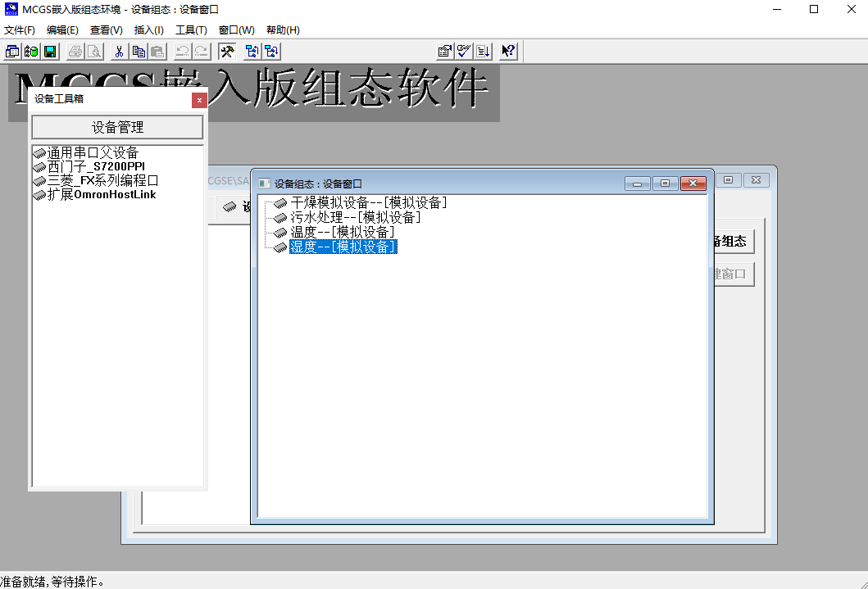Select 通用串口父设备 in the toolbox list
The height and width of the screenshot is (589, 868).
93,153
